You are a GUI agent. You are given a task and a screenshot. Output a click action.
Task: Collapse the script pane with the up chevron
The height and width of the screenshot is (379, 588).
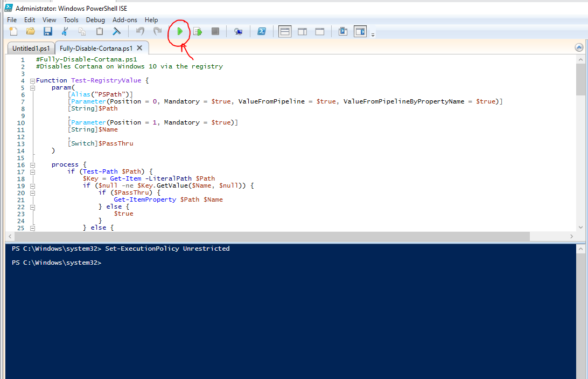point(579,47)
